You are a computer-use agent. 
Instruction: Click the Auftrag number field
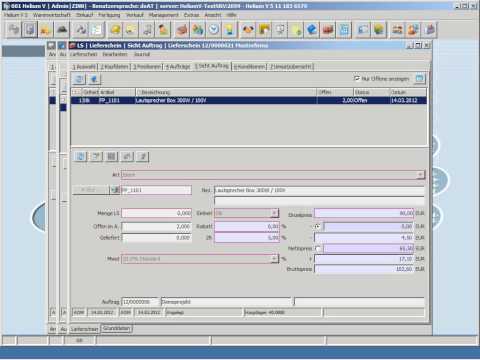click(x=140, y=302)
